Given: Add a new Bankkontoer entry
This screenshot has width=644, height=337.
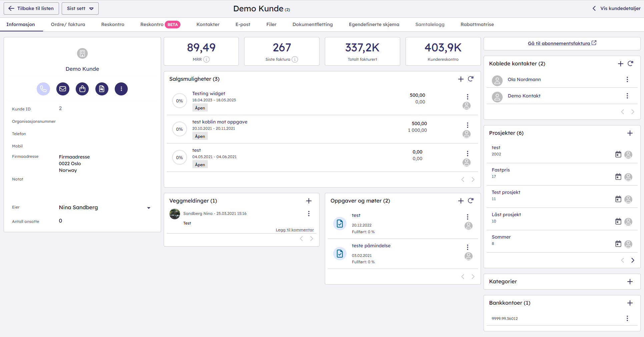Looking at the screenshot, I should tap(630, 303).
